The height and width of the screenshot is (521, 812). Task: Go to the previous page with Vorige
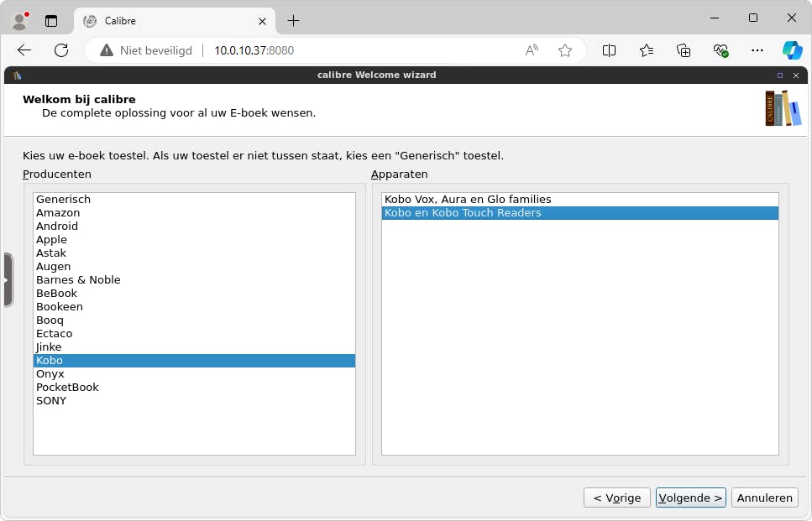tap(617, 498)
